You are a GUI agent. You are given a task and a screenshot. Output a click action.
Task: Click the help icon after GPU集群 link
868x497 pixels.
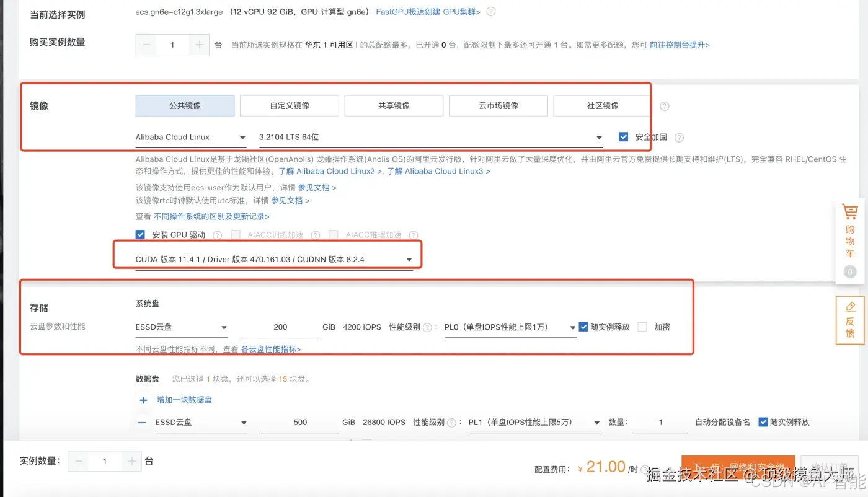pos(490,11)
